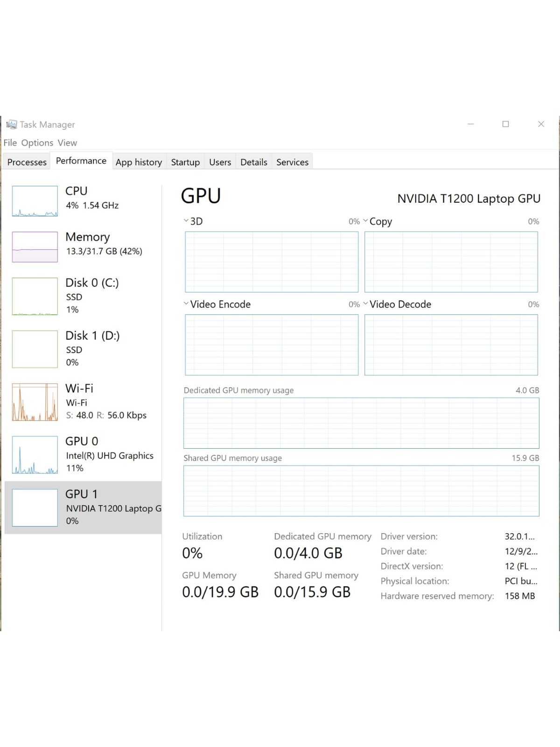Open the Video Encode engine dropdown

(x=186, y=303)
